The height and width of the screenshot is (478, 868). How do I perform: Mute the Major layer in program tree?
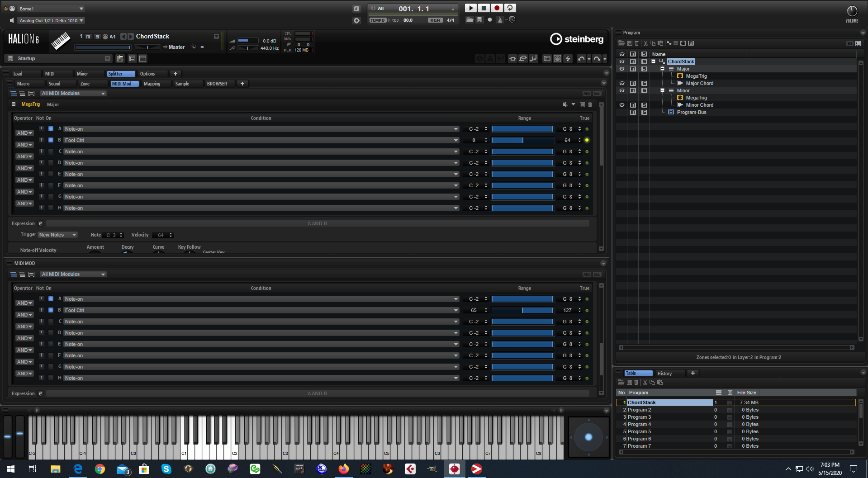pyautogui.click(x=633, y=69)
